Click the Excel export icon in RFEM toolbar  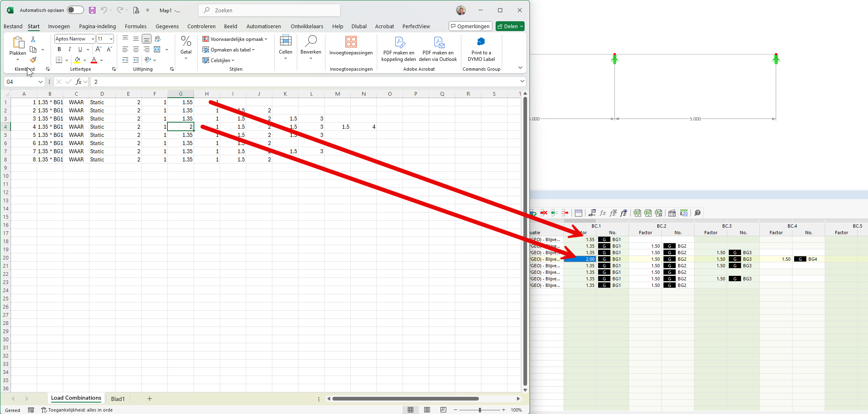point(637,213)
